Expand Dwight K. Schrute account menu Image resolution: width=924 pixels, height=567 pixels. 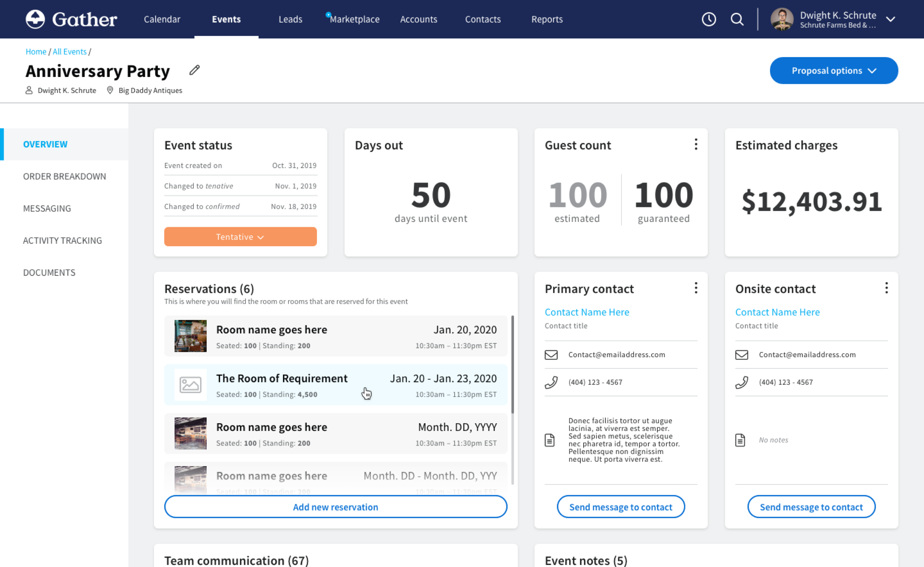(890, 19)
